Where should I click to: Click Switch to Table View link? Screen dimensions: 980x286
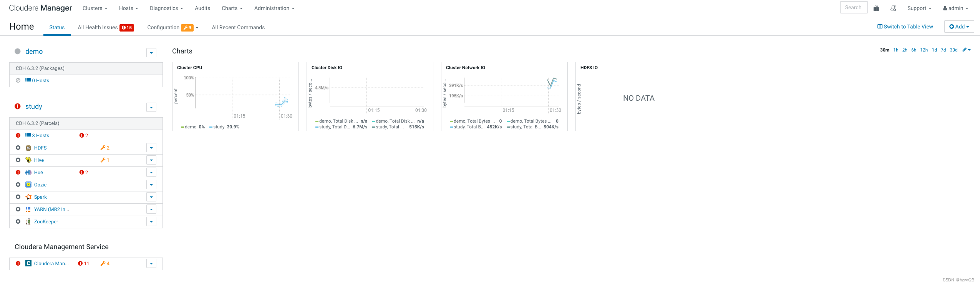click(905, 27)
